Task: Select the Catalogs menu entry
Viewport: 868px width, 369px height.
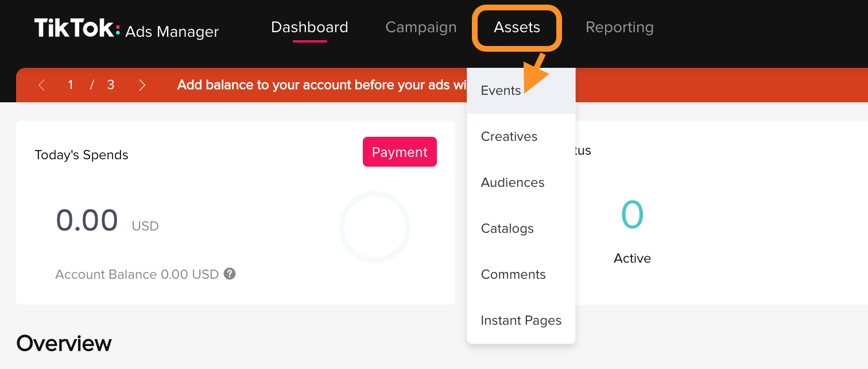Action: click(x=507, y=229)
